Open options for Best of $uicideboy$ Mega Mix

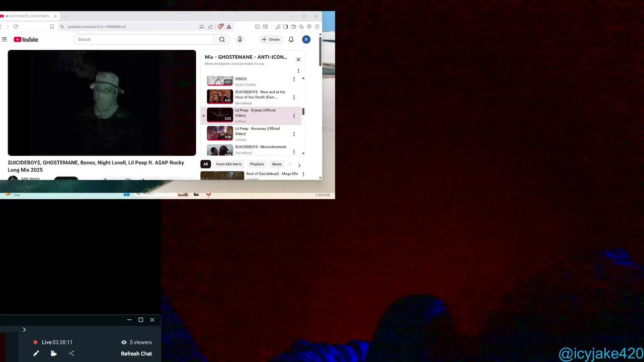tap(303, 174)
